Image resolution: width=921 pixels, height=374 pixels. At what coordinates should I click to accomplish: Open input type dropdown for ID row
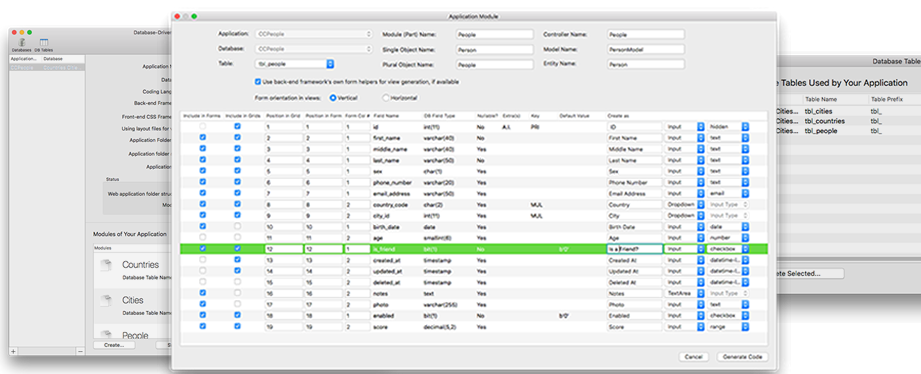728,126
